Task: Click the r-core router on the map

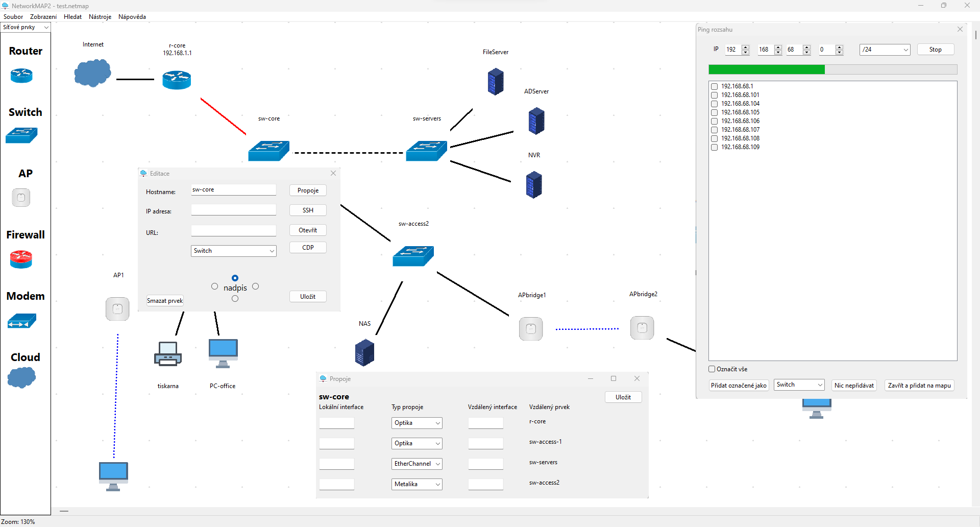Action: [177, 80]
